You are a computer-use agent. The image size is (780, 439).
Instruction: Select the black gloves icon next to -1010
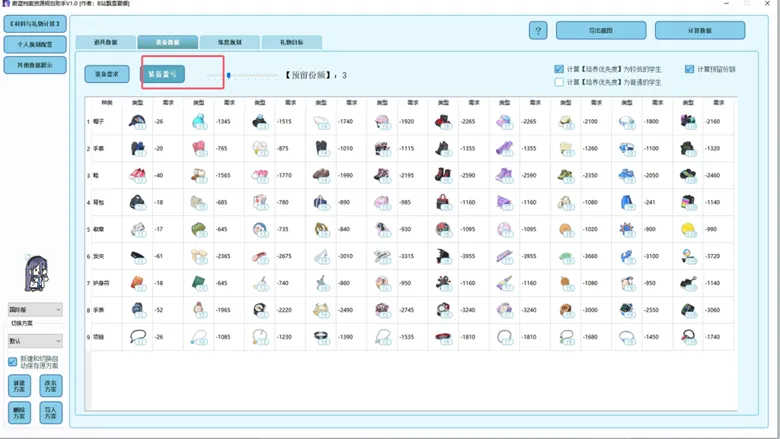(321, 148)
